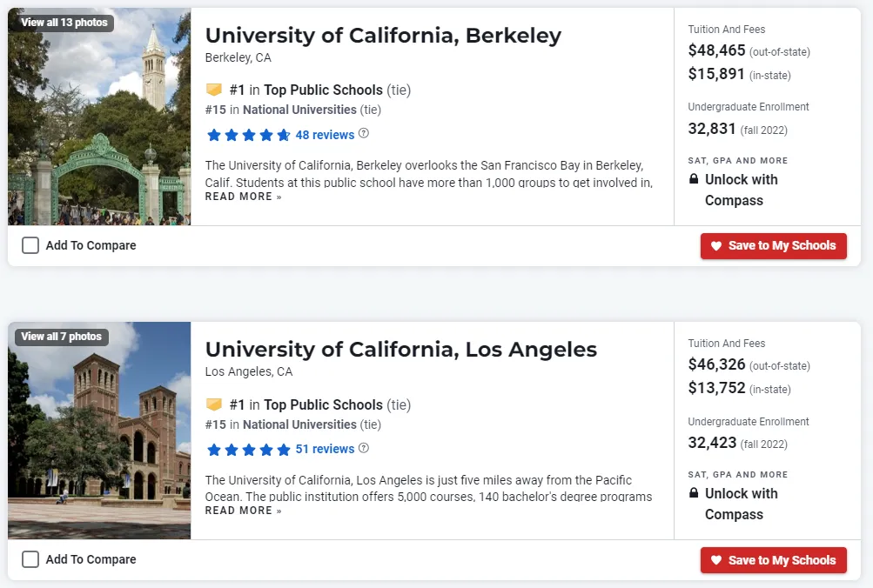Check Add To Compare for UCLA
Viewport: 873px width, 588px height.
(x=30, y=559)
